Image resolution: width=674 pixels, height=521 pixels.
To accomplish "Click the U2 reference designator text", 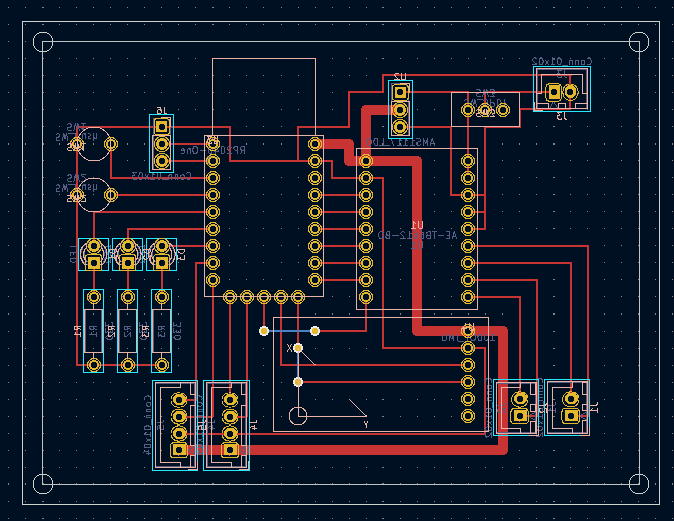I will pyautogui.click(x=400, y=77).
